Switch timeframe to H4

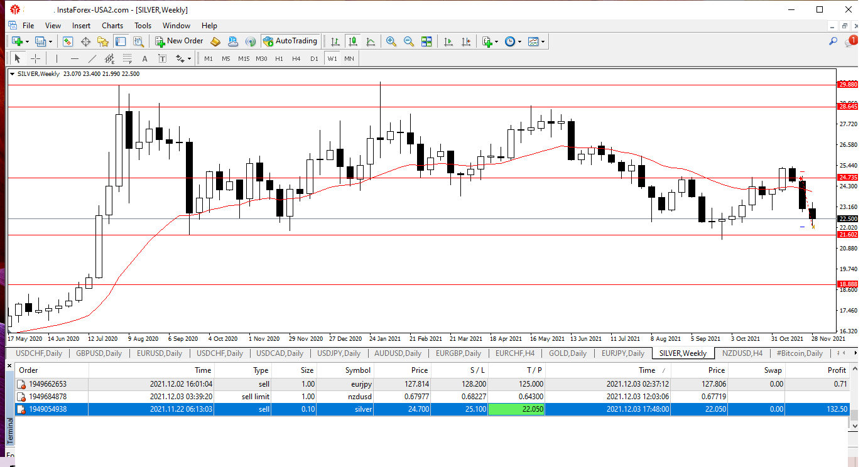point(296,58)
